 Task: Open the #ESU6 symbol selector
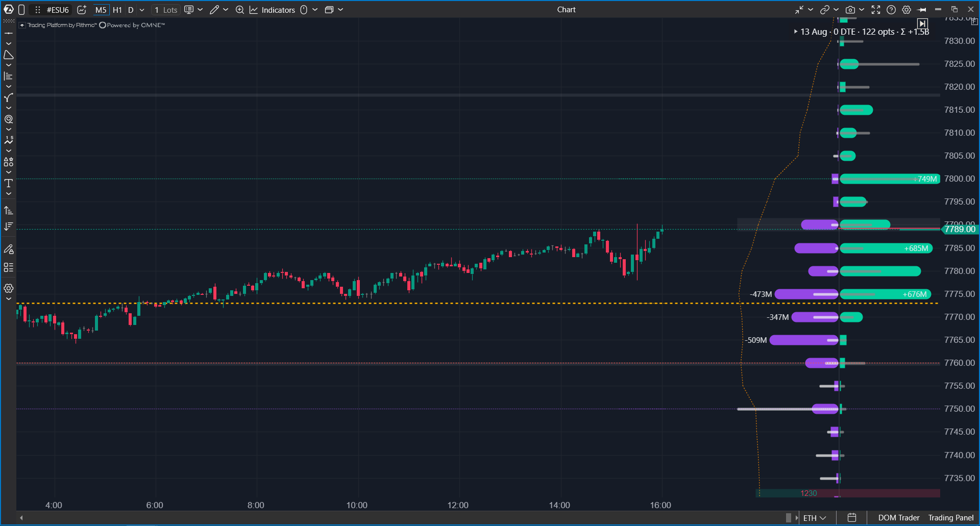pos(58,10)
